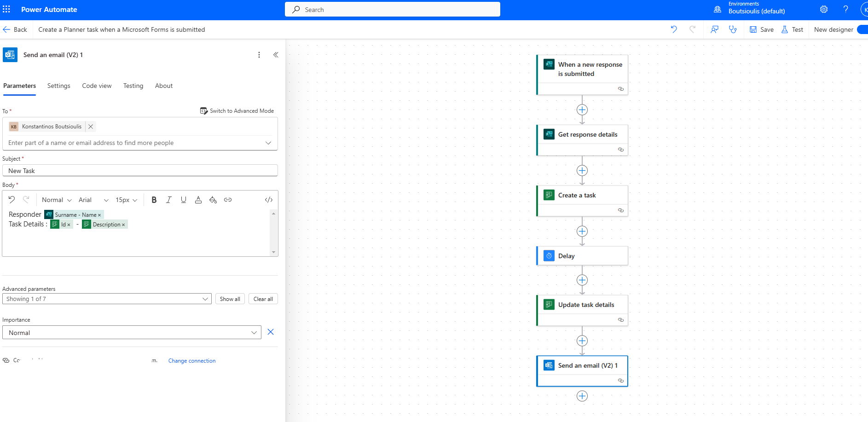Open the settings gear icon
Screen dimensions: 868x422
(824, 9)
